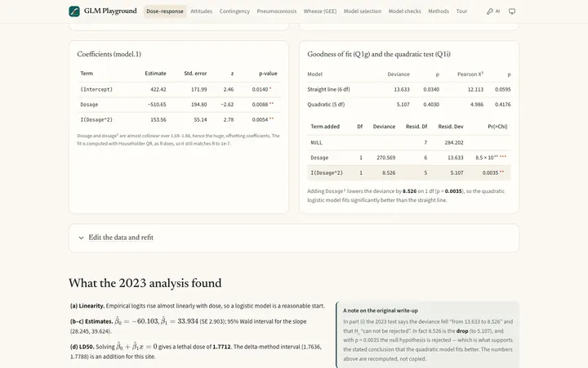Select the 284.202 residual deviance value
Screen dimensions: 588x368
454,142
